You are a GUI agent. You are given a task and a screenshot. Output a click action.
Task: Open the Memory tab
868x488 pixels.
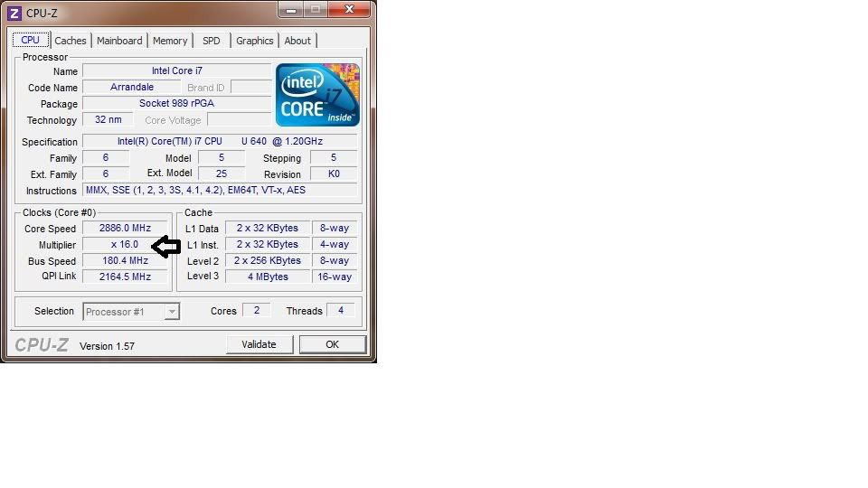[x=170, y=41]
